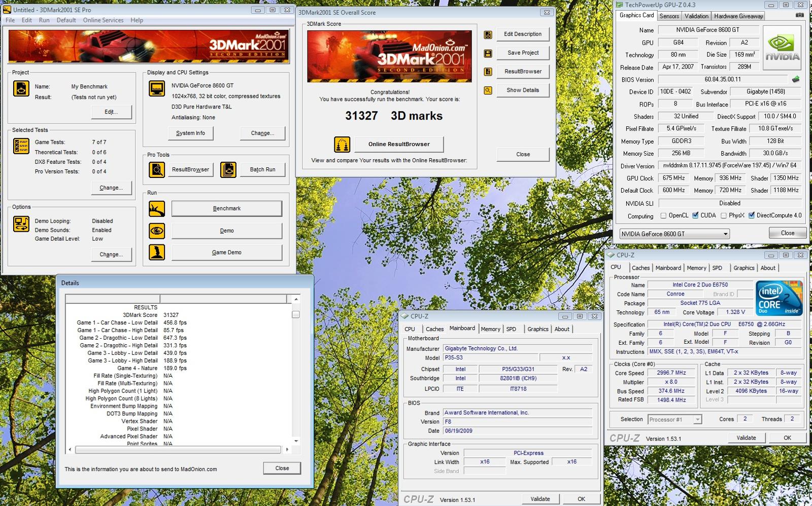
Task: Click the Batch Run button
Action: [x=262, y=169]
